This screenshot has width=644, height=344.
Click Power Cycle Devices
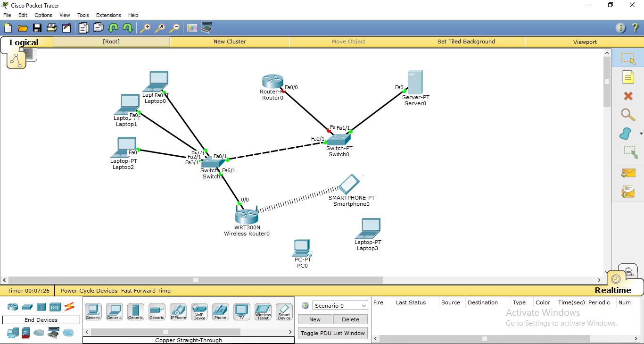point(89,291)
